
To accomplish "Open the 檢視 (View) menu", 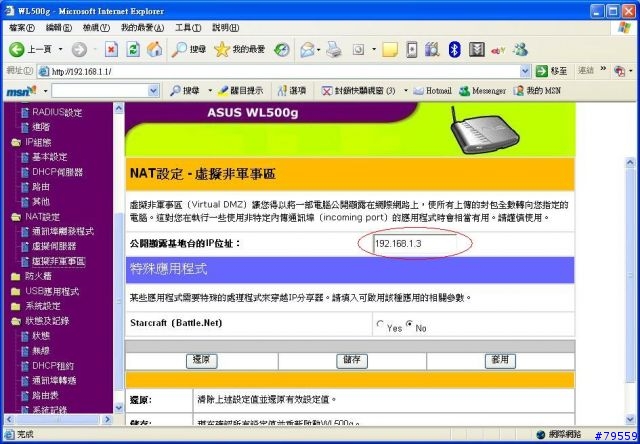I will pos(96,28).
